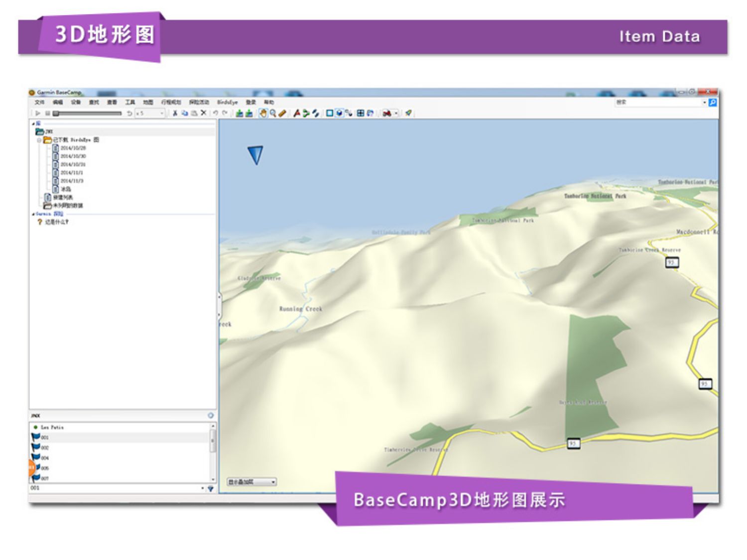
Task: Open the last menu bar item (帮助)
Action: click(269, 103)
